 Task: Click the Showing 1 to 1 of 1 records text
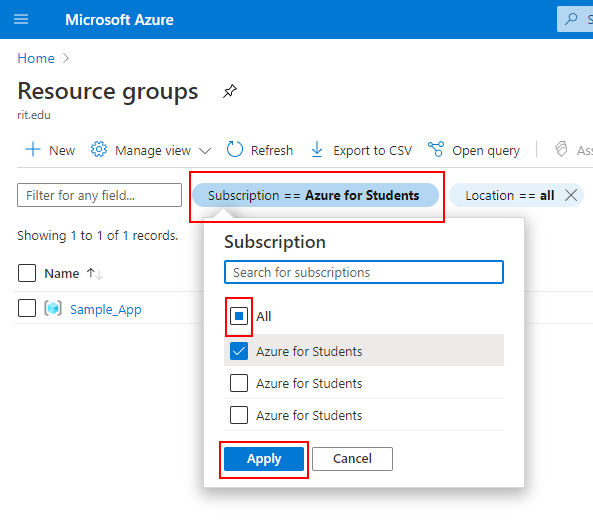pyautogui.click(x=98, y=235)
